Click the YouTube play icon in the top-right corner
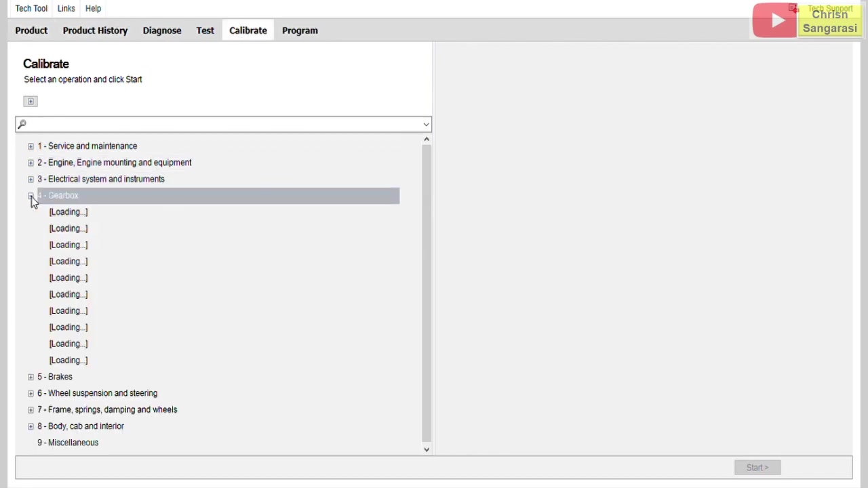Image resolution: width=868 pixels, height=488 pixels. click(x=774, y=20)
